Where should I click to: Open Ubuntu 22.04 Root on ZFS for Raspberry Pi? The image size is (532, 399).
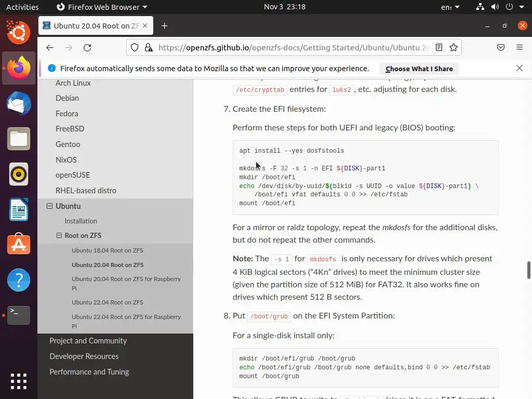click(126, 321)
